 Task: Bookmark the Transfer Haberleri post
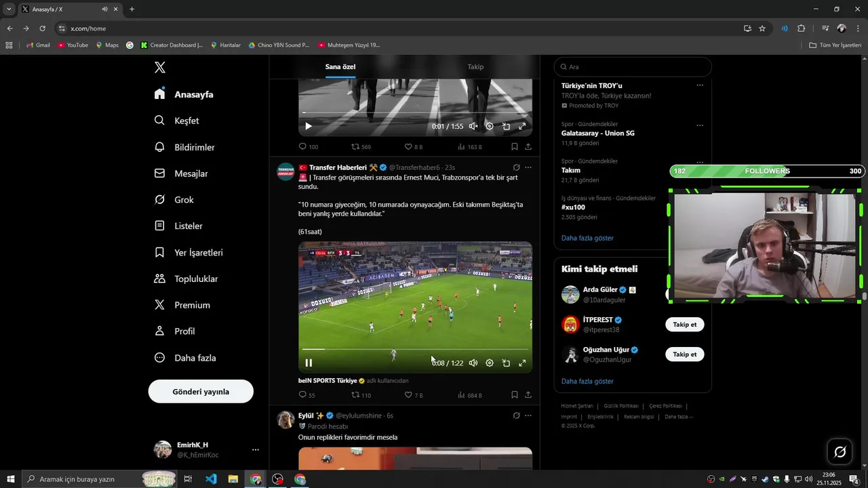pos(514,395)
